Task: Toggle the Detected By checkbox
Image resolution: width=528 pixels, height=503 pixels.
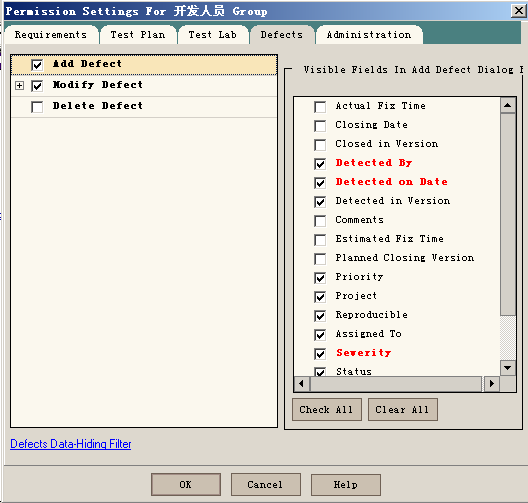Action: click(320, 164)
